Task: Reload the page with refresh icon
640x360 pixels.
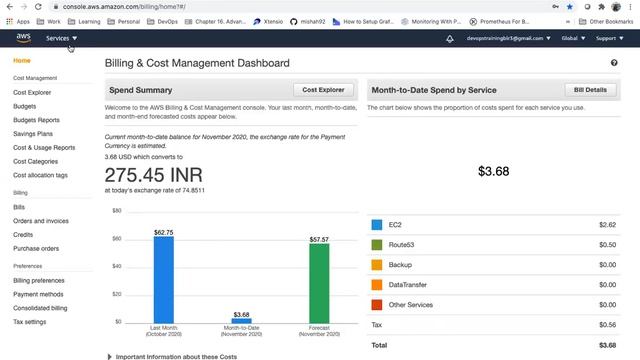Action: [x=38, y=7]
